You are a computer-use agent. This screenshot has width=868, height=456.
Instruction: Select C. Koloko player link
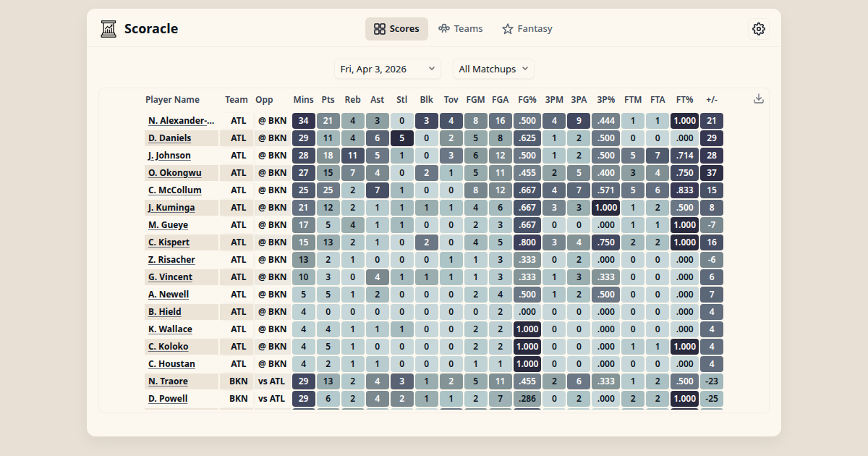pos(168,347)
